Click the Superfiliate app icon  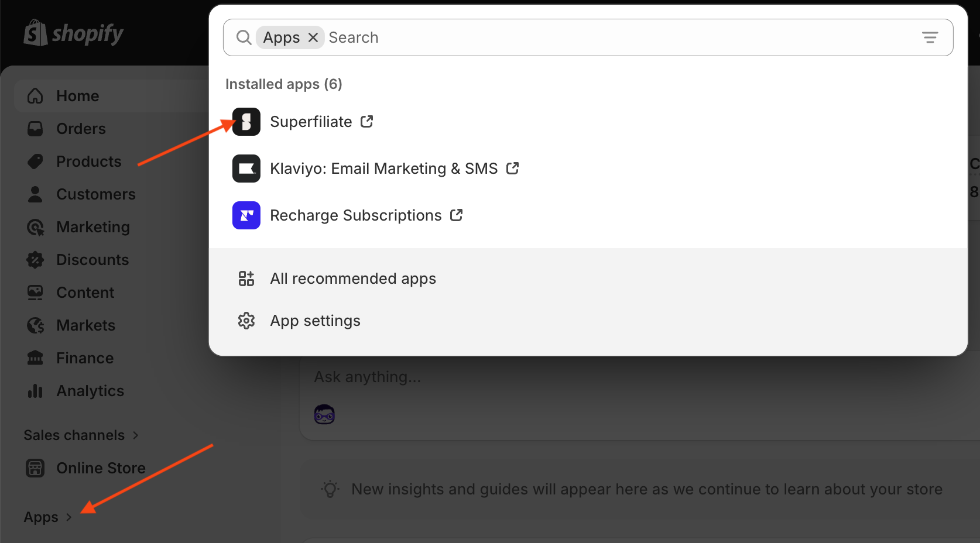pos(246,122)
